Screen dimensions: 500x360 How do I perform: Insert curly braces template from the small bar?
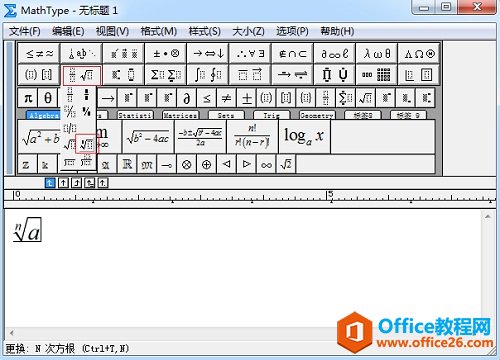click(x=306, y=98)
